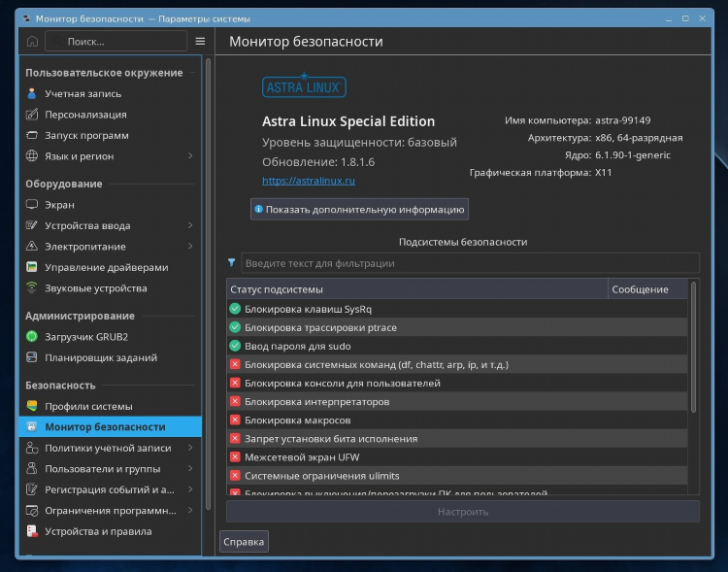
Task: Click the Экран monitor icon
Action: (32, 205)
